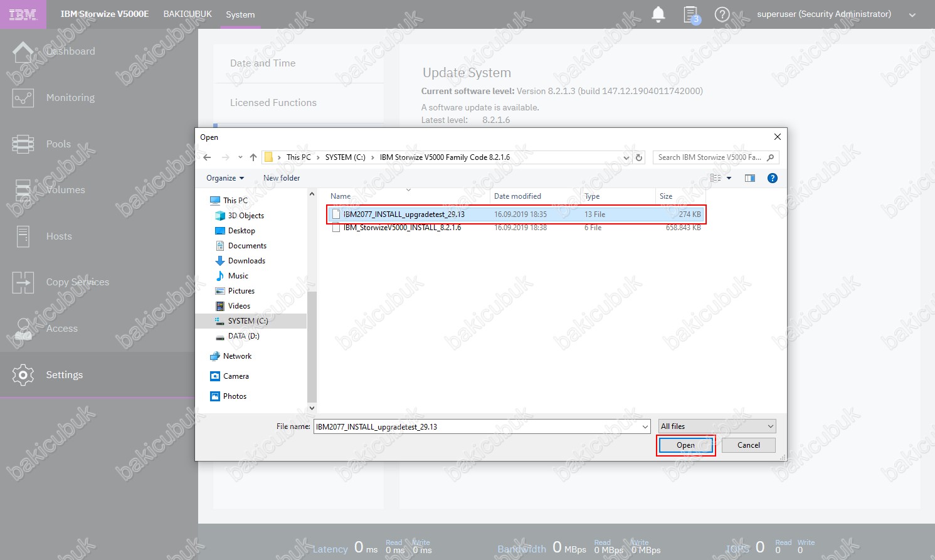935x560 pixels.
Task: Open notifications bell icon
Action: 658,14
